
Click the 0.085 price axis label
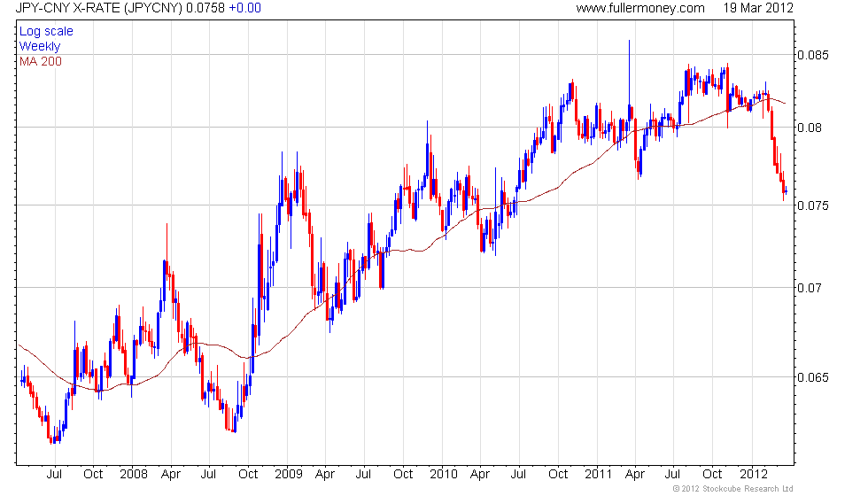point(813,55)
